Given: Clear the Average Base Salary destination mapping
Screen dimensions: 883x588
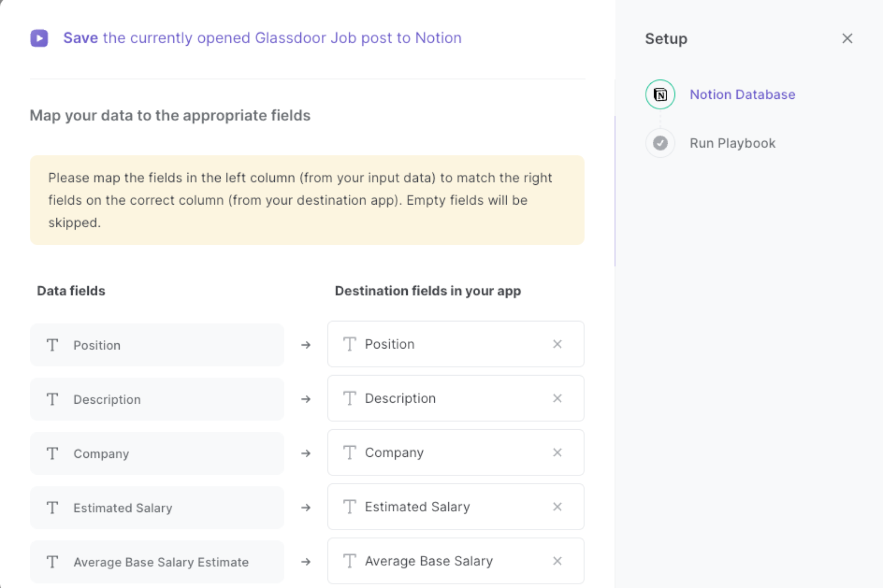Looking at the screenshot, I should (x=557, y=561).
